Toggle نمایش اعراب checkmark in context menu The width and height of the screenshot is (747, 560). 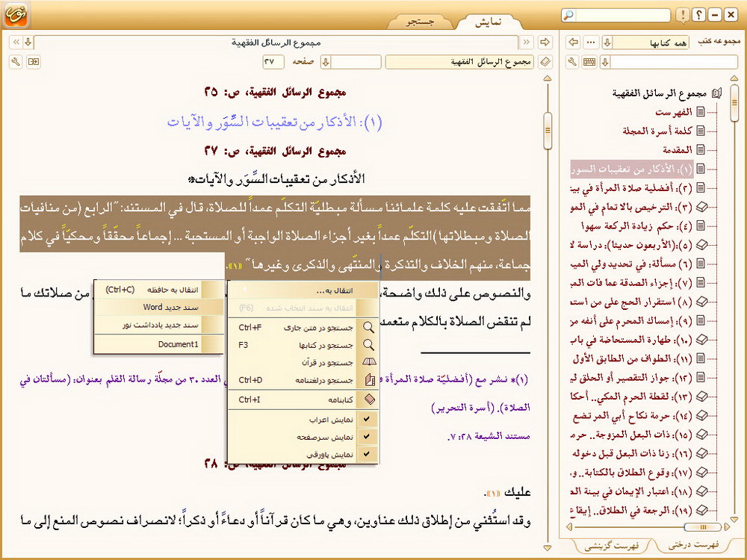366,420
